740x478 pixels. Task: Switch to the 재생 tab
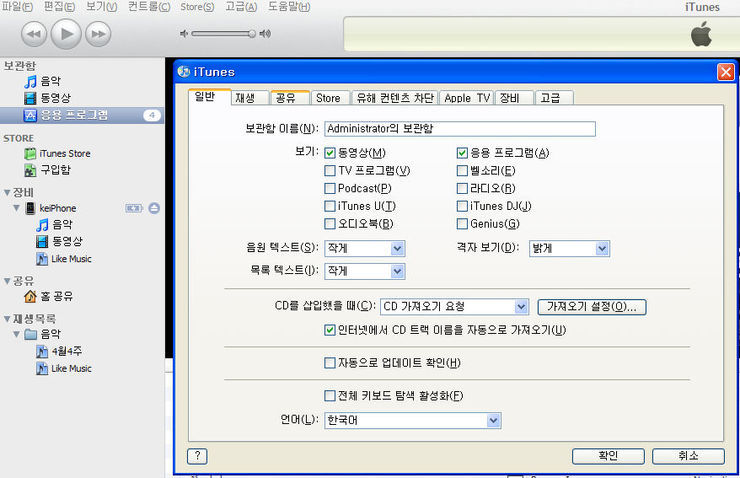(x=250, y=98)
